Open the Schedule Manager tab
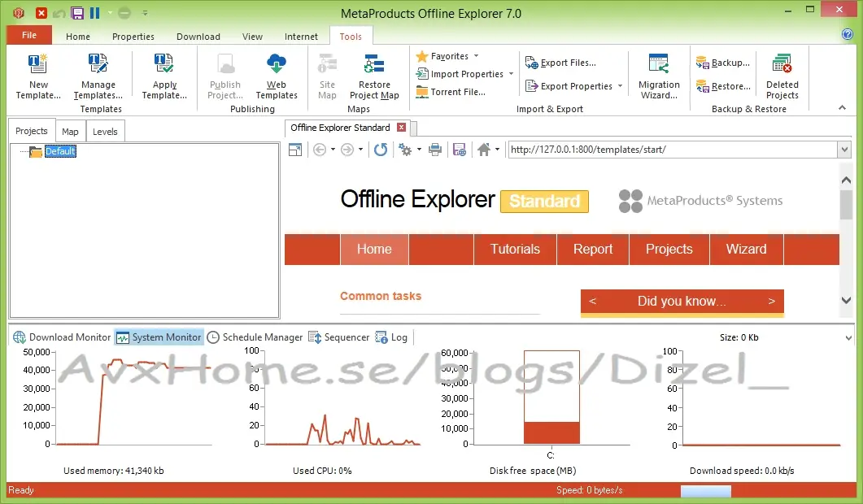 tap(255, 337)
